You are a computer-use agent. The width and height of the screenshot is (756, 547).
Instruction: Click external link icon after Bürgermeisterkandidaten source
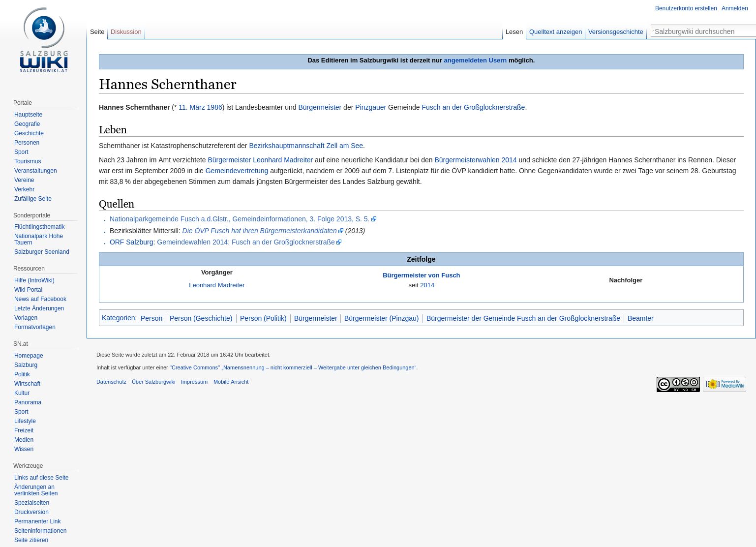(x=341, y=231)
